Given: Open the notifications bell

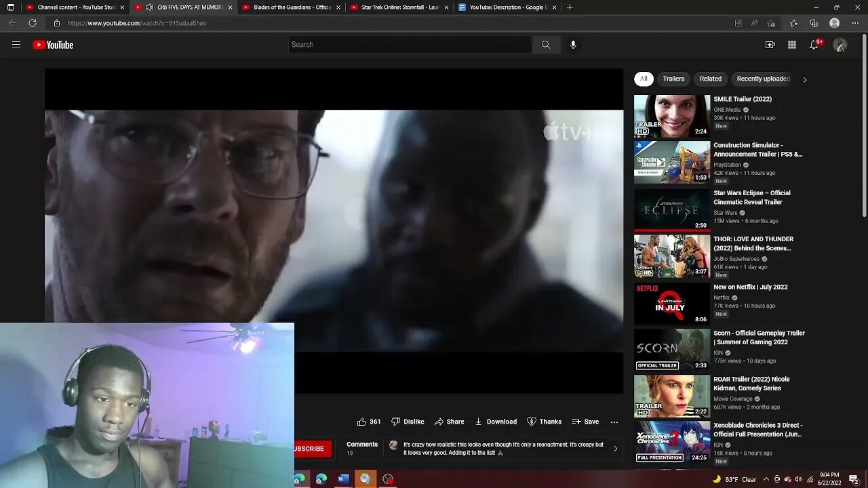Looking at the screenshot, I should coord(814,45).
